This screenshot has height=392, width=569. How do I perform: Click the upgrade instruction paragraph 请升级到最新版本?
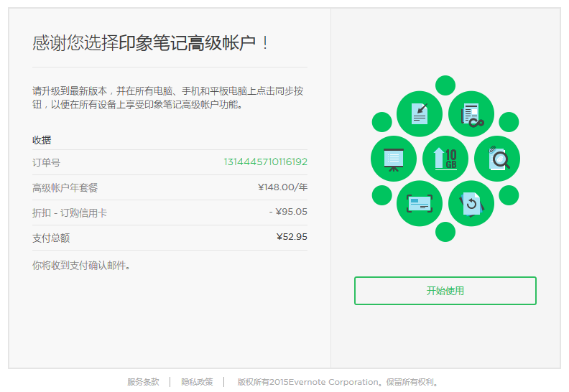pos(167,98)
